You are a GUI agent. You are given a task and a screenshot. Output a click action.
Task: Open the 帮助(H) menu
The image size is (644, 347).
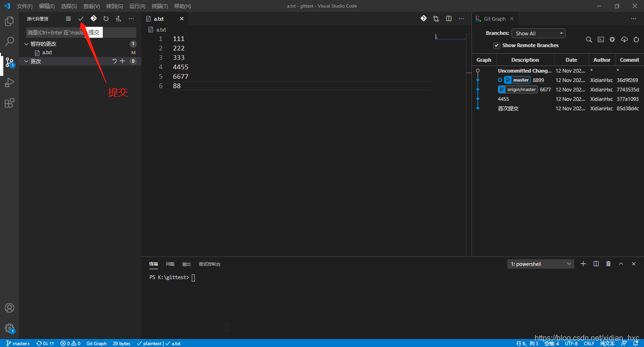click(x=182, y=6)
